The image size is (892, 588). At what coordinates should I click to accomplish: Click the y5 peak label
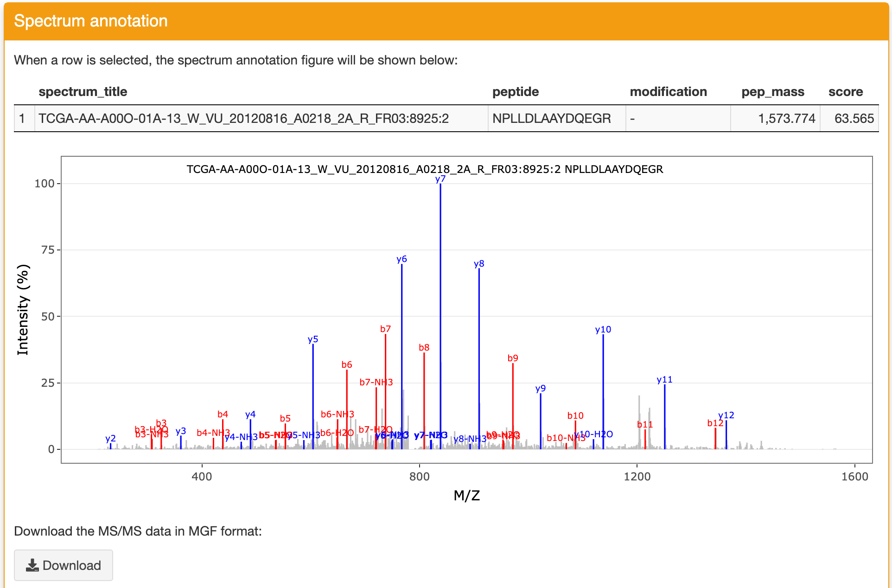click(313, 339)
